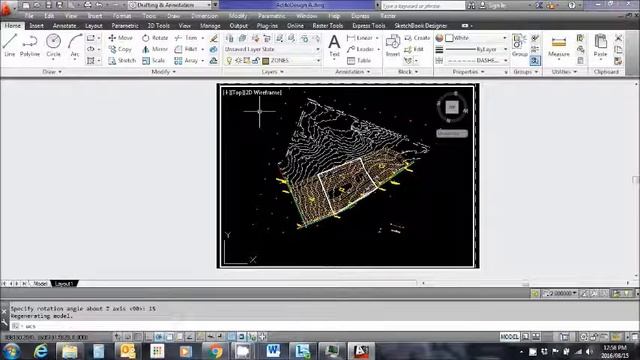Select the Polyline tool

click(30, 45)
